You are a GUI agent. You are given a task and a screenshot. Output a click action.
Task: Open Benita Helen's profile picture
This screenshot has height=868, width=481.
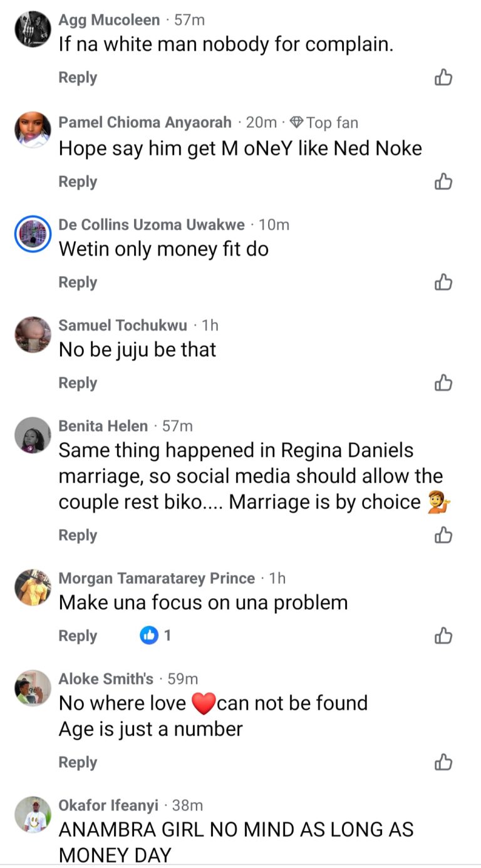coord(33,435)
